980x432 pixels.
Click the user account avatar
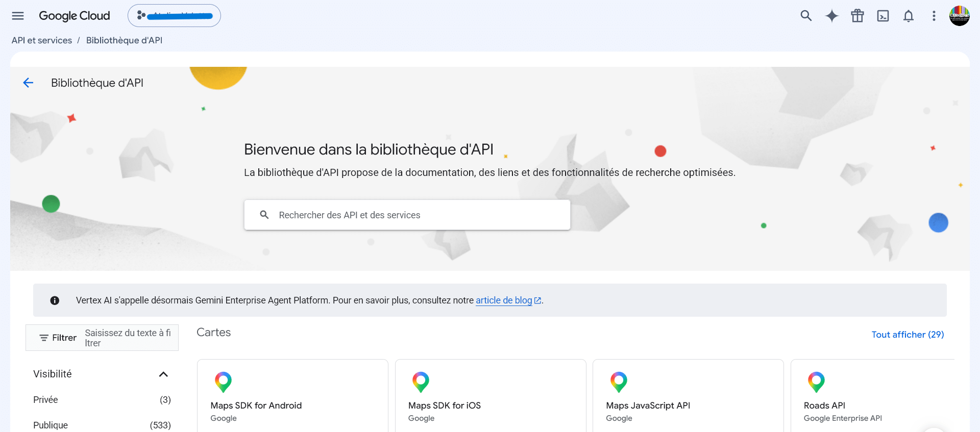[960, 16]
